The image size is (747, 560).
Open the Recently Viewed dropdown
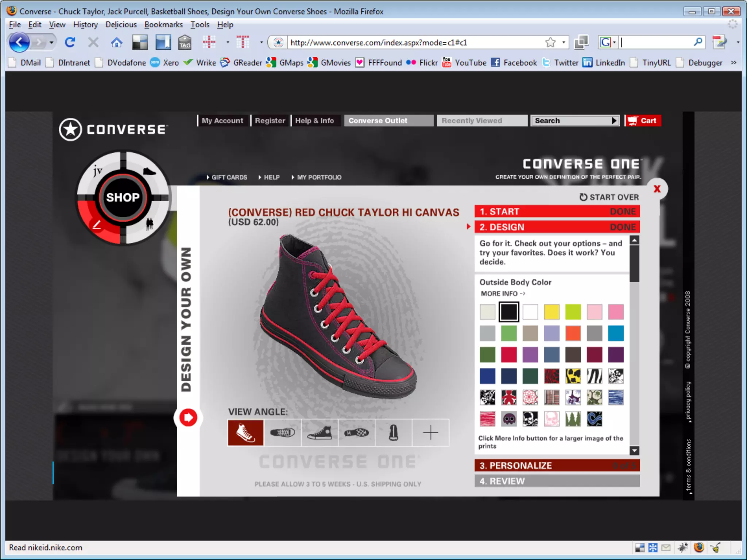482,121
